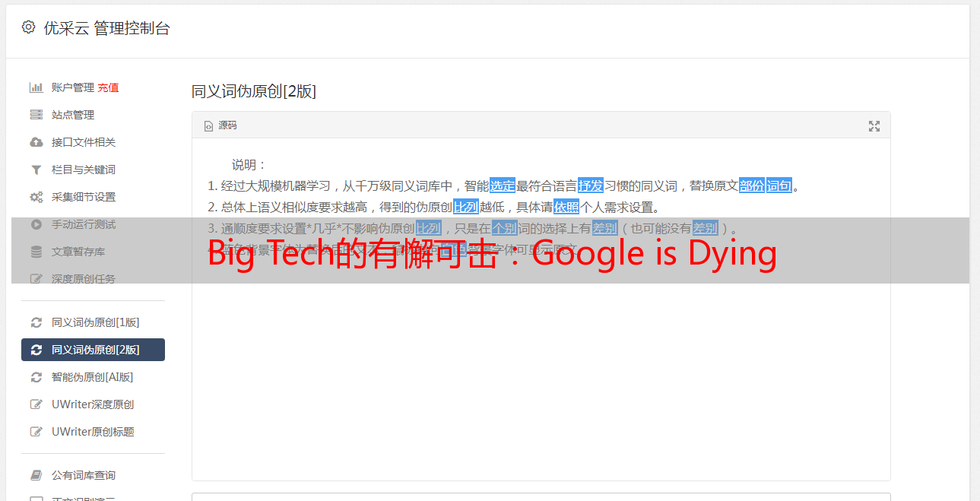Toggle the editor fullscreen expand icon

874,126
